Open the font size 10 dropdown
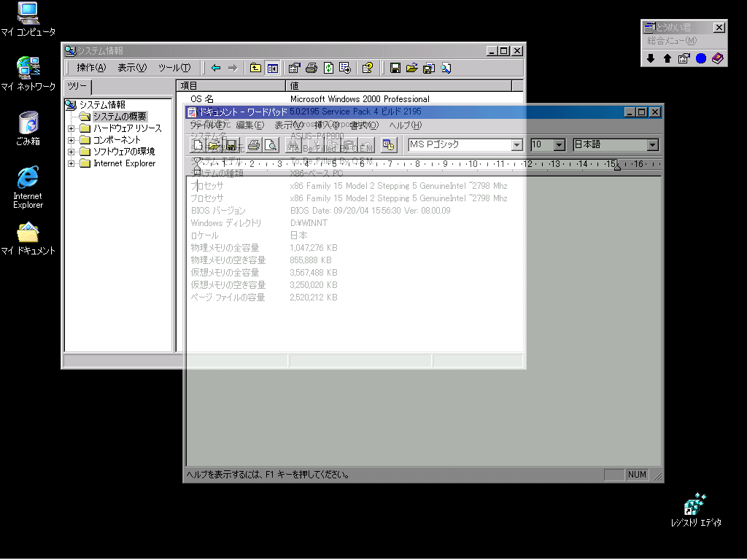747x560 pixels. pos(560,145)
